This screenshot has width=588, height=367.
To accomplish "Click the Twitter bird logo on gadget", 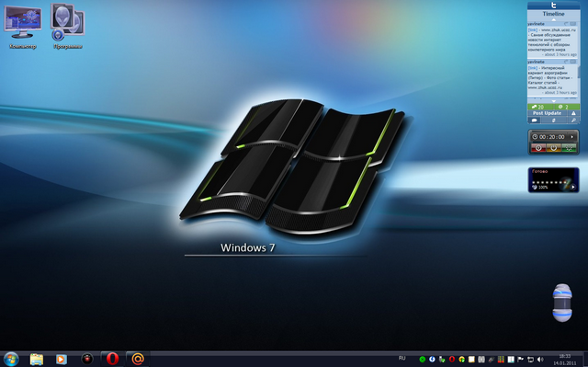I will (553, 6).
